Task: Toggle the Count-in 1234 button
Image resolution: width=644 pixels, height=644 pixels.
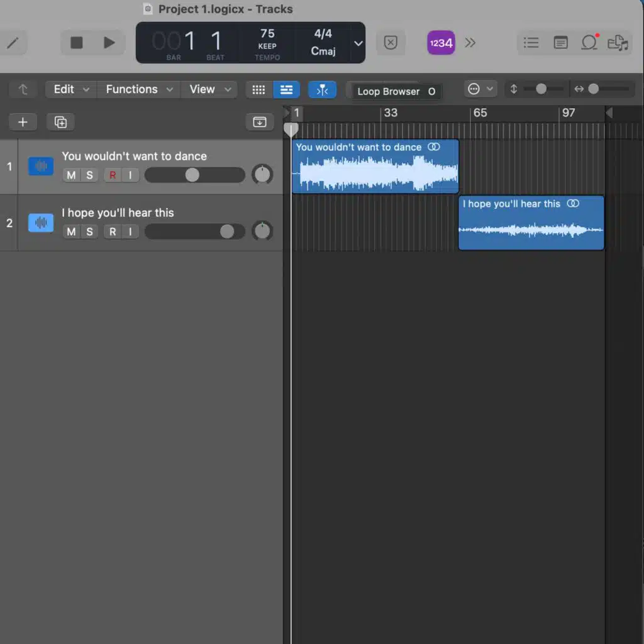Action: click(x=441, y=43)
